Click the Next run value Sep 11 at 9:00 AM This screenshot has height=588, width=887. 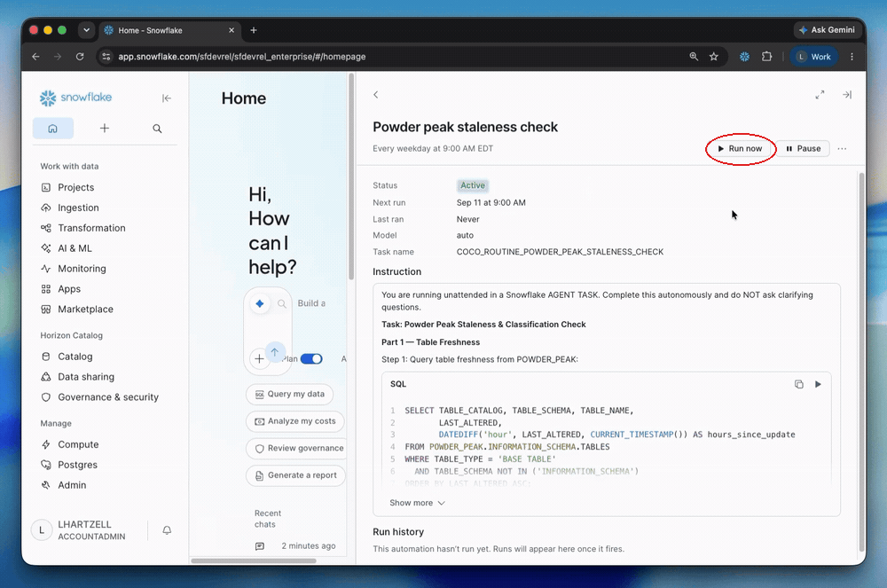491,202
